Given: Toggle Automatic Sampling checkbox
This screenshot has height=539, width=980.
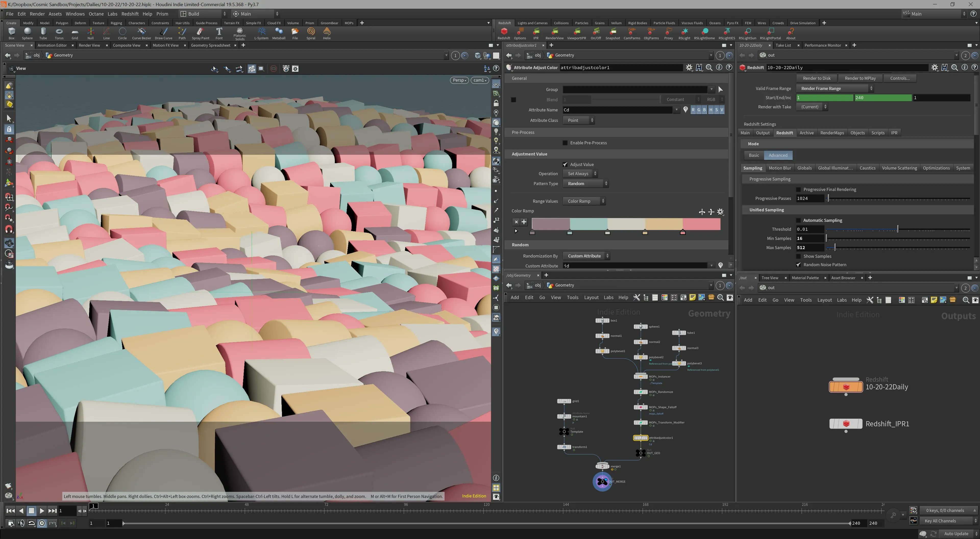Looking at the screenshot, I should click(799, 221).
